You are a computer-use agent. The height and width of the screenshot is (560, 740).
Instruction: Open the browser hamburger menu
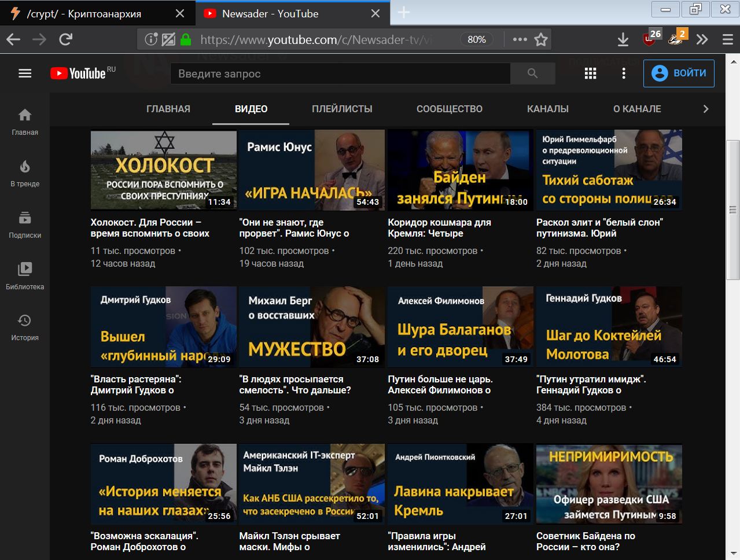tap(728, 39)
